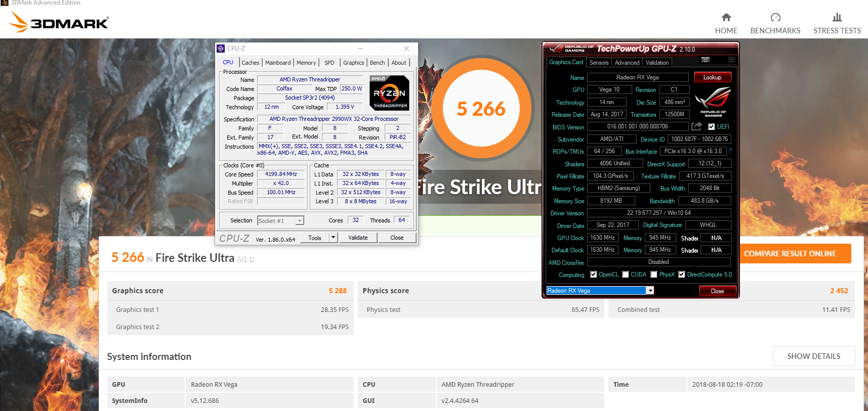Click the GPU Clock 1630 MHz value
Viewport: 868px width, 411px height.
tap(603, 238)
